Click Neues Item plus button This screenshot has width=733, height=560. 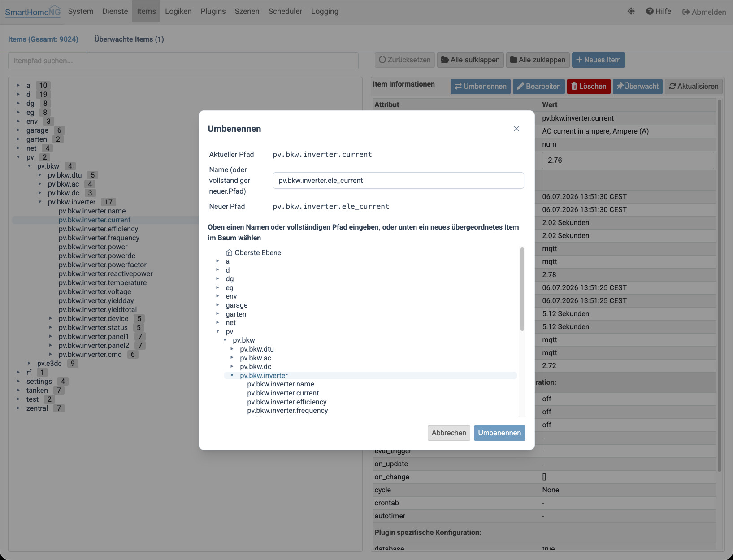(598, 60)
